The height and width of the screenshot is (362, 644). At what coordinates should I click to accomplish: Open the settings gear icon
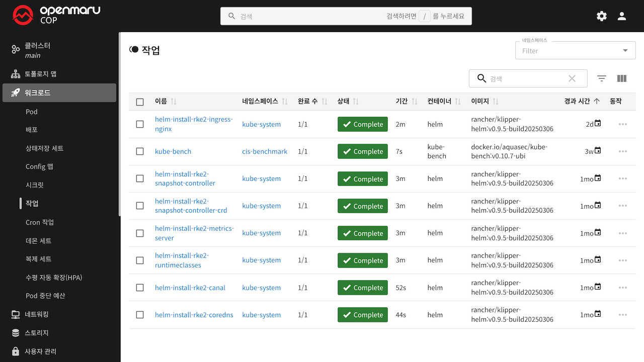click(601, 16)
